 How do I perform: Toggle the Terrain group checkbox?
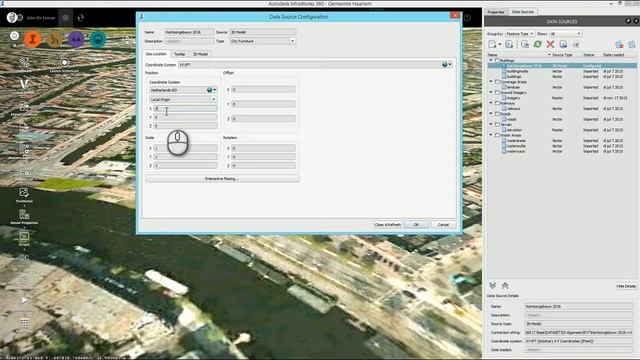pos(497,124)
